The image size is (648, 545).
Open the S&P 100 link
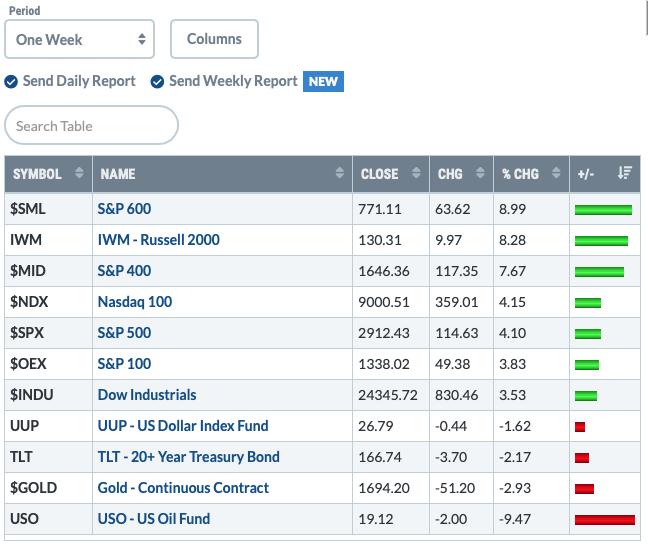tap(124, 364)
